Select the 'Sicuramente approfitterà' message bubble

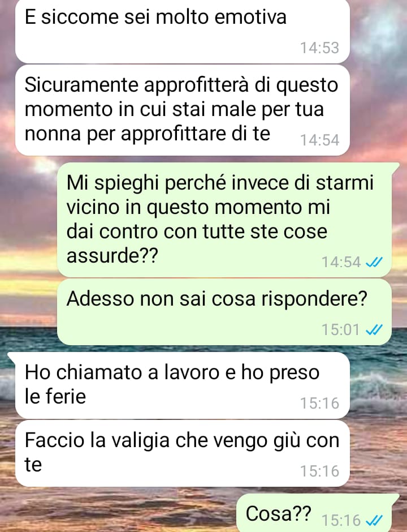183,110
